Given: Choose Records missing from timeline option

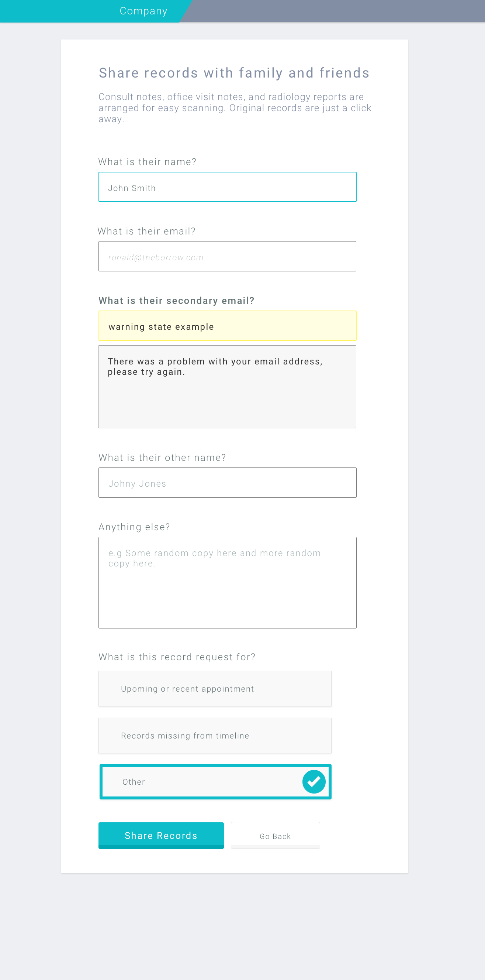Looking at the screenshot, I should (215, 736).
